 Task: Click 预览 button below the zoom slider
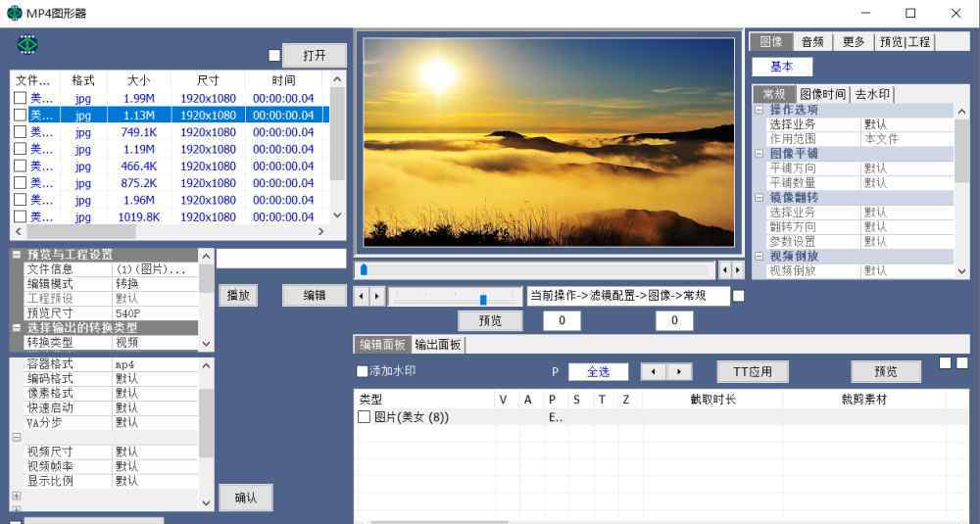[490, 321]
